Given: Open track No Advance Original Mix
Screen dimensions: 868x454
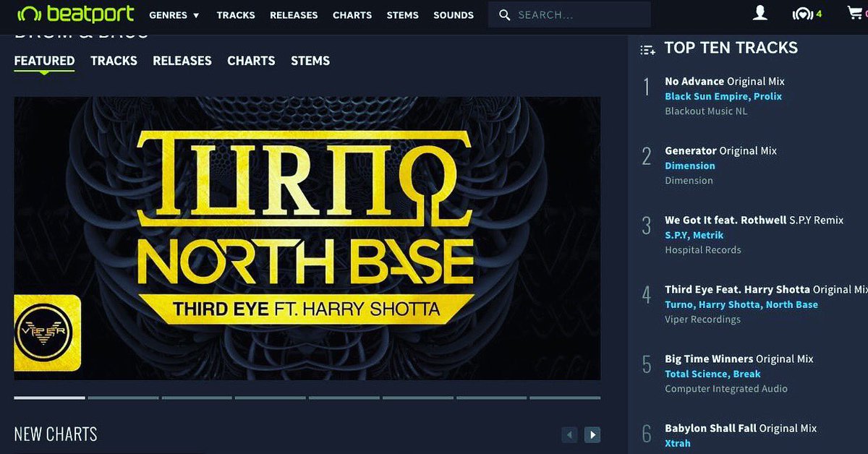Looking at the screenshot, I should (x=725, y=82).
